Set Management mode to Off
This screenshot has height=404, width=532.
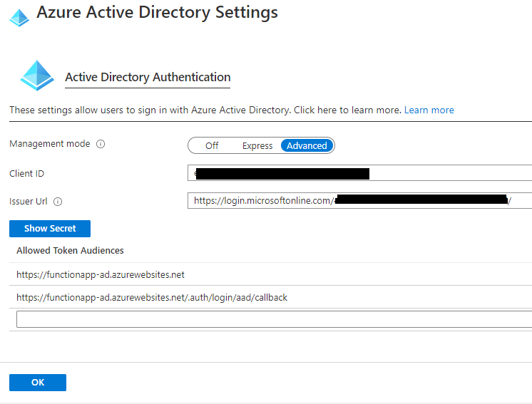pyautogui.click(x=212, y=145)
